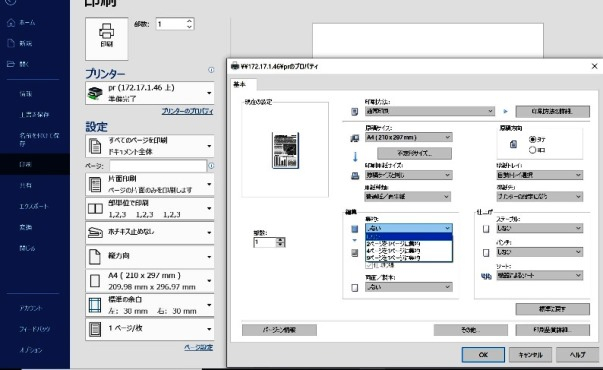Open the 用紙種類 dropdown
The height and width of the screenshot is (370, 603).
[x=408, y=197]
